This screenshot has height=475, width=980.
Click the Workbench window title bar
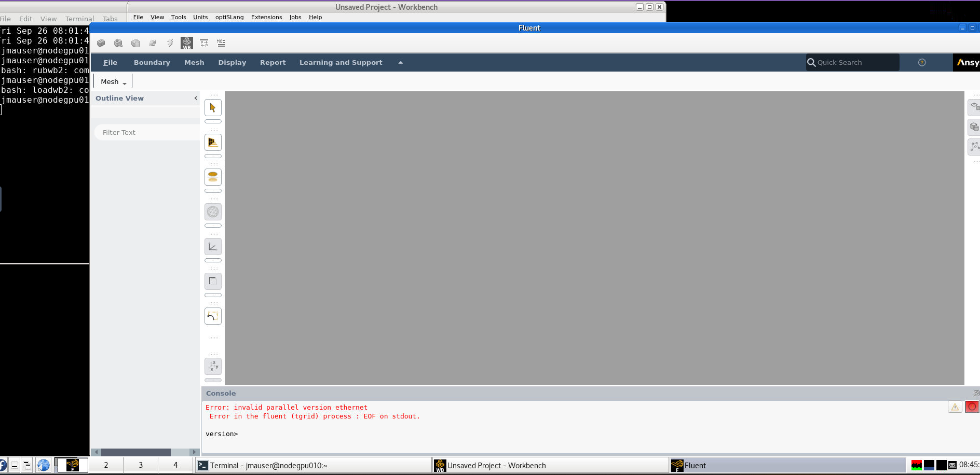386,7
